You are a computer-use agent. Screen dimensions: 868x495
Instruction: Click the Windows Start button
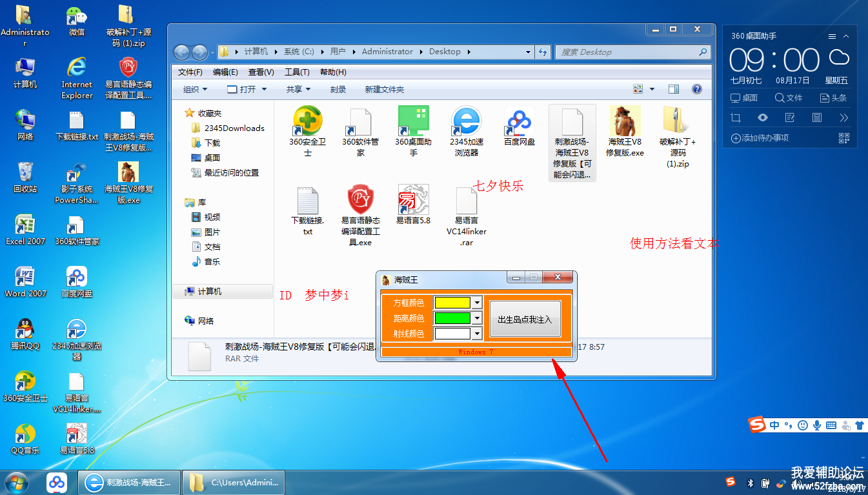coord(16,482)
